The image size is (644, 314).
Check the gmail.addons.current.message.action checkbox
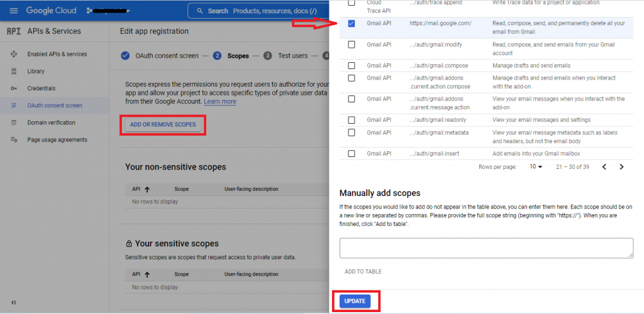point(351,99)
